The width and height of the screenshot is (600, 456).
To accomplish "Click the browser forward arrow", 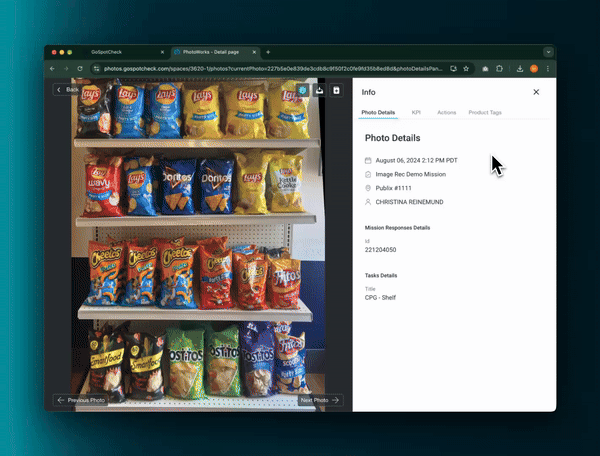I will tap(66, 69).
